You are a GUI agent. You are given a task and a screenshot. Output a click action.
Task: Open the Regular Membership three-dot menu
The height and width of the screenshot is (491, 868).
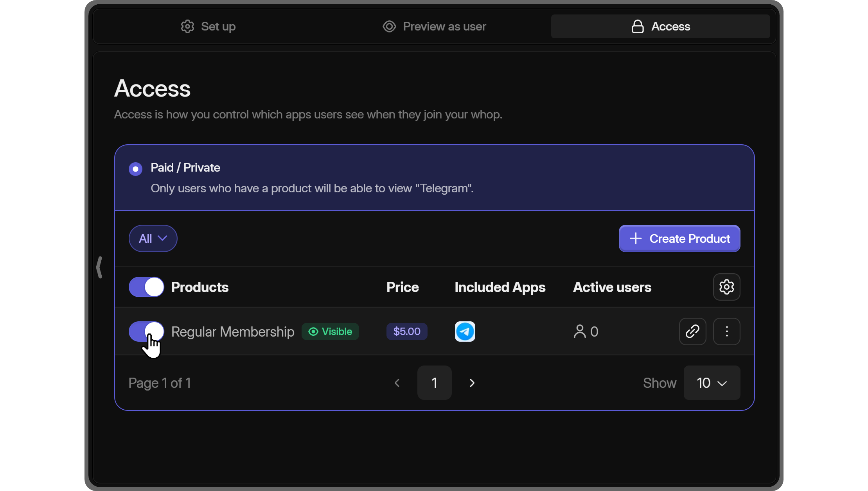coord(726,332)
